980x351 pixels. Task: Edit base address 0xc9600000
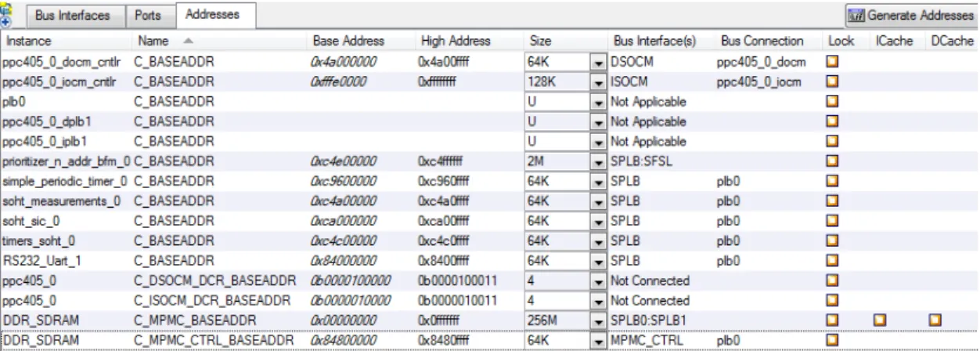(344, 181)
